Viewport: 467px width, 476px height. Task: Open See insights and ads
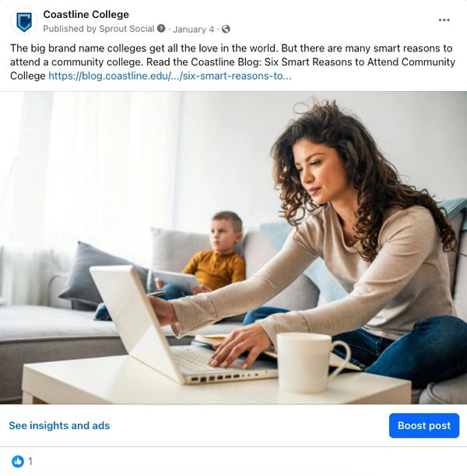[x=59, y=425]
